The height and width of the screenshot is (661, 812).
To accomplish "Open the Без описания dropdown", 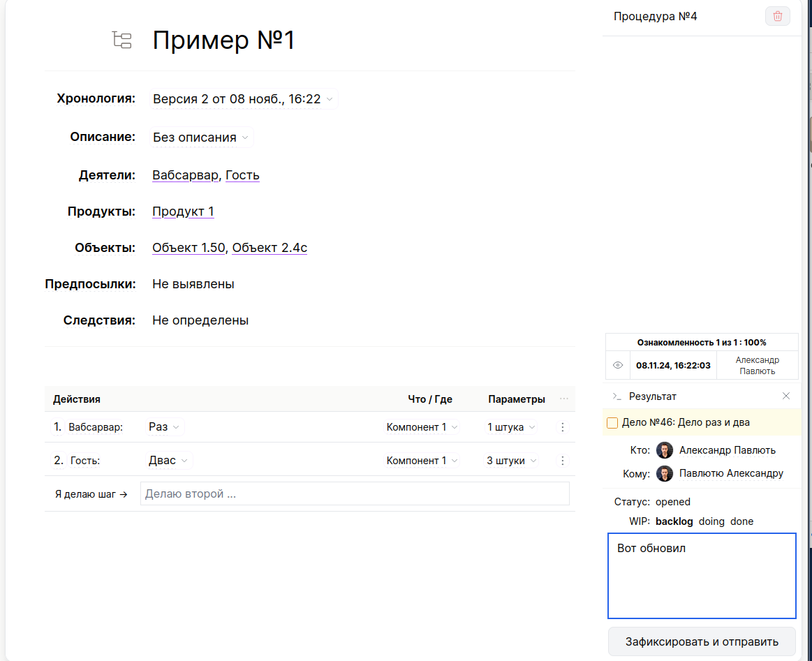I will tap(202, 138).
